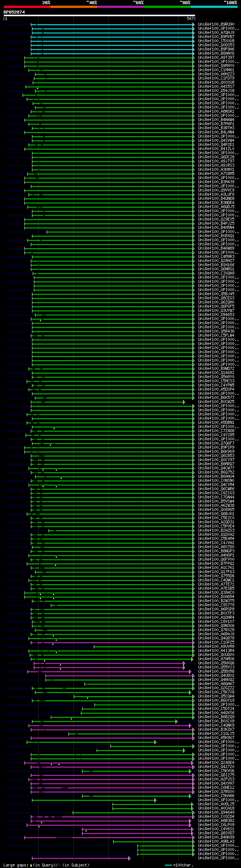
Task: Open hit UniRef100_B4N4W4
Action: 216,120
